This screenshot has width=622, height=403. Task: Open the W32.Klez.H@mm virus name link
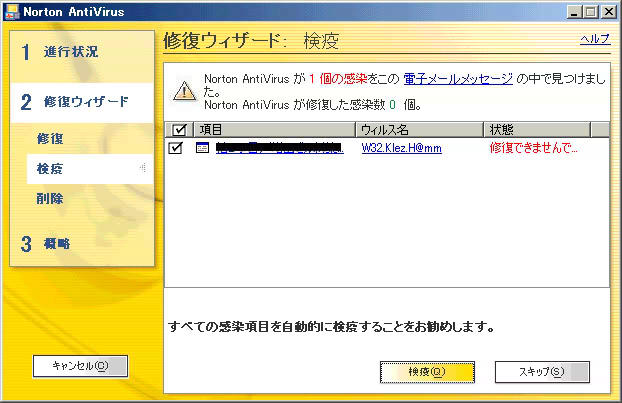pos(401,148)
